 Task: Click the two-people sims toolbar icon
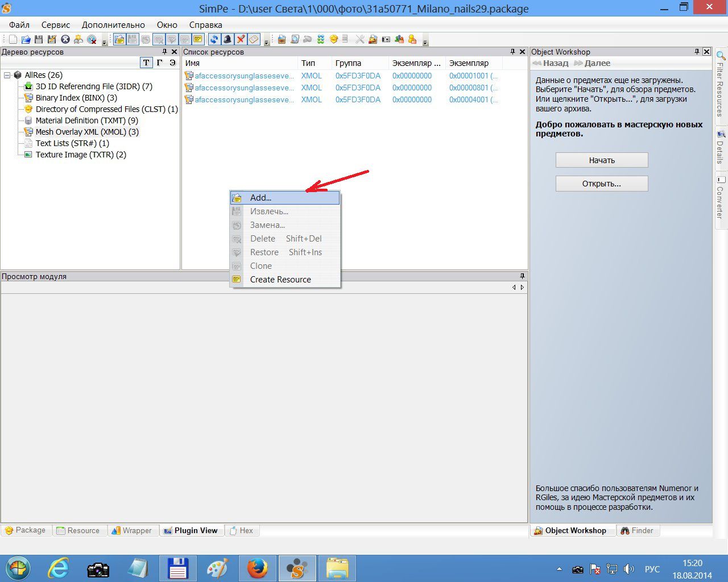[399, 39]
